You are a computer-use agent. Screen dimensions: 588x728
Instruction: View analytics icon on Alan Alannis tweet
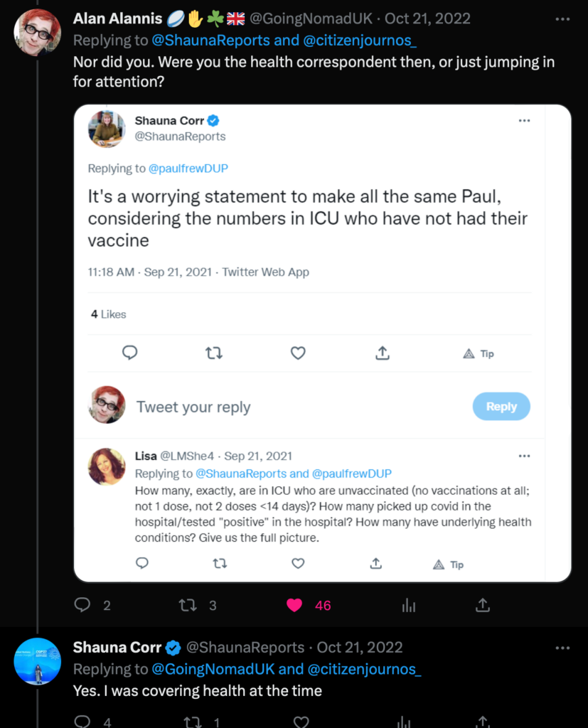409,605
